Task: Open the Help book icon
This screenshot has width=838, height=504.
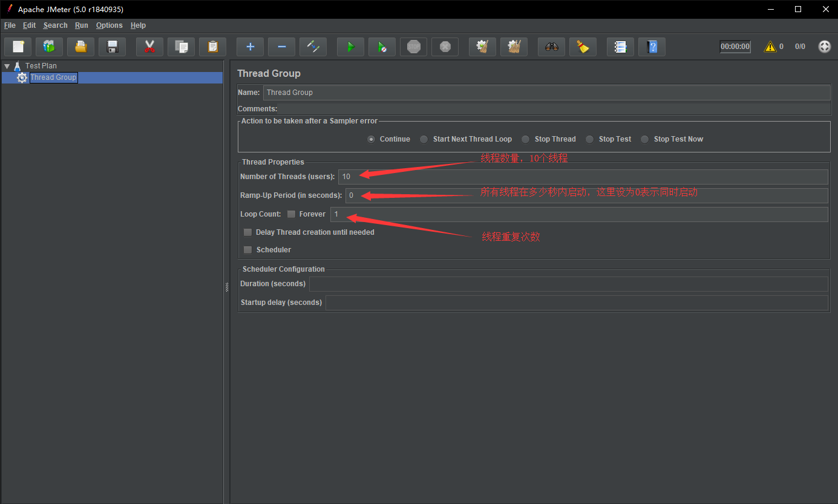Action: point(652,47)
